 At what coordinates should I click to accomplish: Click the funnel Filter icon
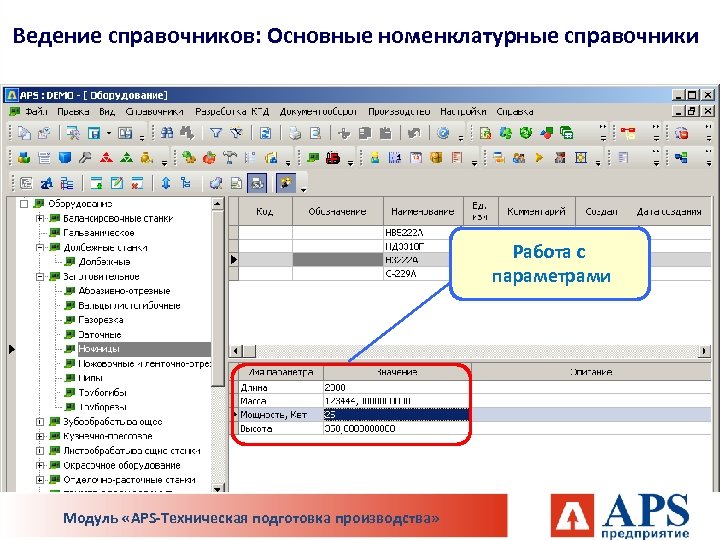coord(215,133)
